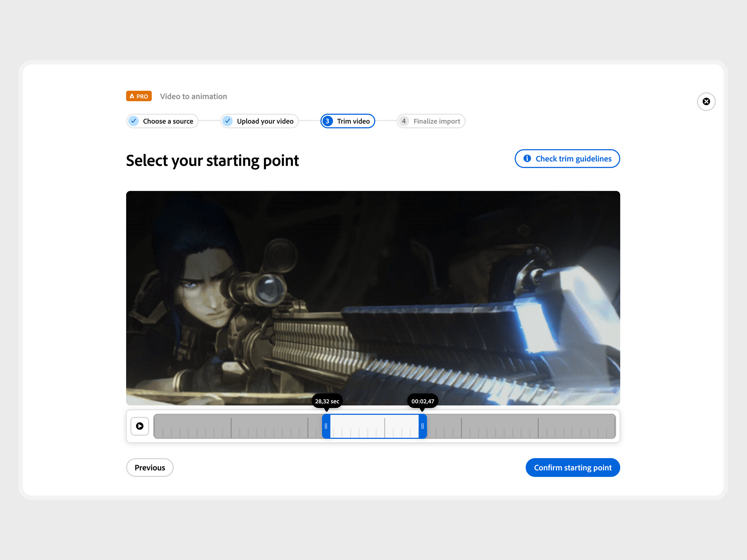This screenshot has height=560, width=747.
Task: Select the Trim video step
Action: [x=348, y=121]
